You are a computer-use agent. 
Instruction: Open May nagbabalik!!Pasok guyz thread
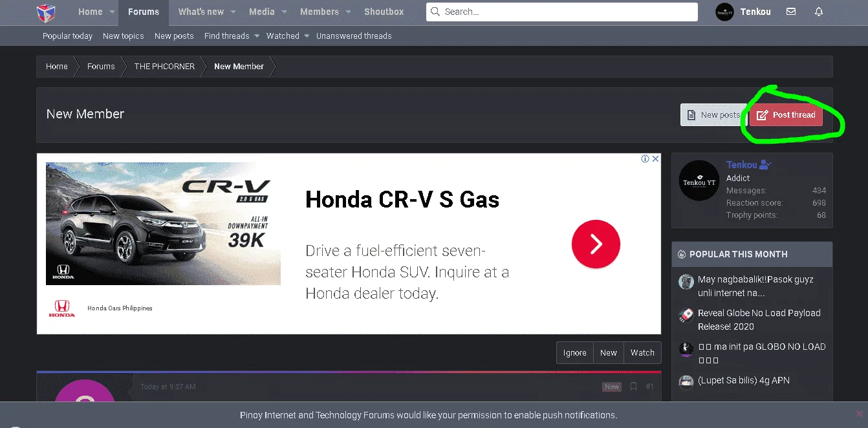pos(755,286)
